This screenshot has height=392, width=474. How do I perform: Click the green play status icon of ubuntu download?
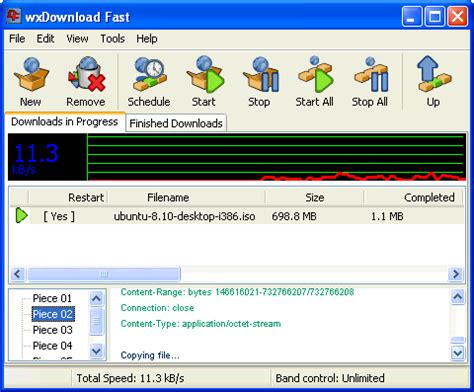pyautogui.click(x=21, y=215)
